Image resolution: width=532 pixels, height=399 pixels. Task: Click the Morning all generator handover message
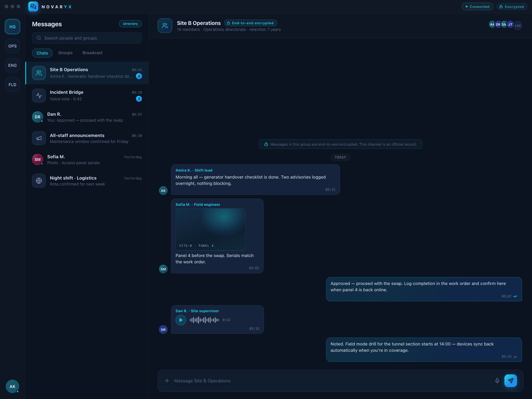coord(255,180)
